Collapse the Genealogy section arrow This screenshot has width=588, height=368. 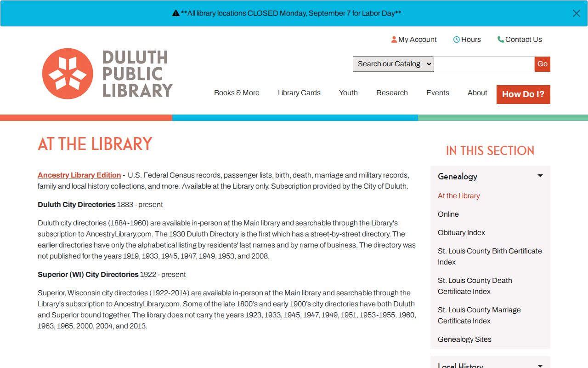coord(540,176)
